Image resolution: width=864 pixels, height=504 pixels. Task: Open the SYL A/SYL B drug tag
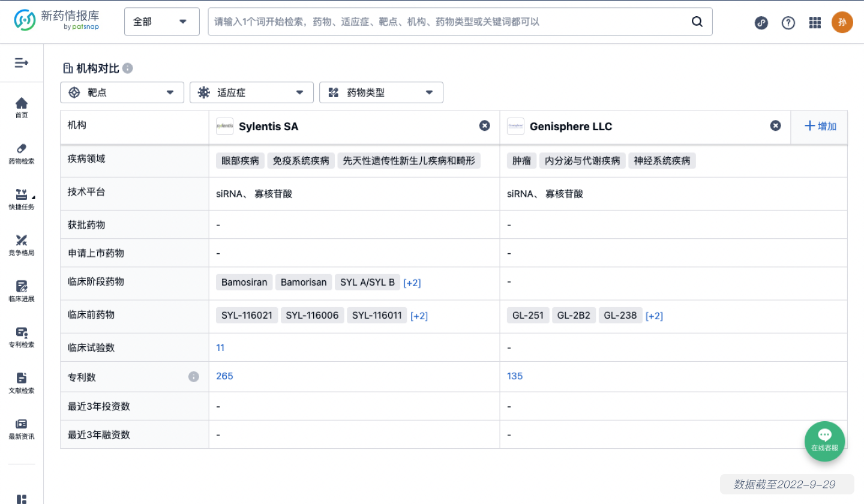[368, 282]
